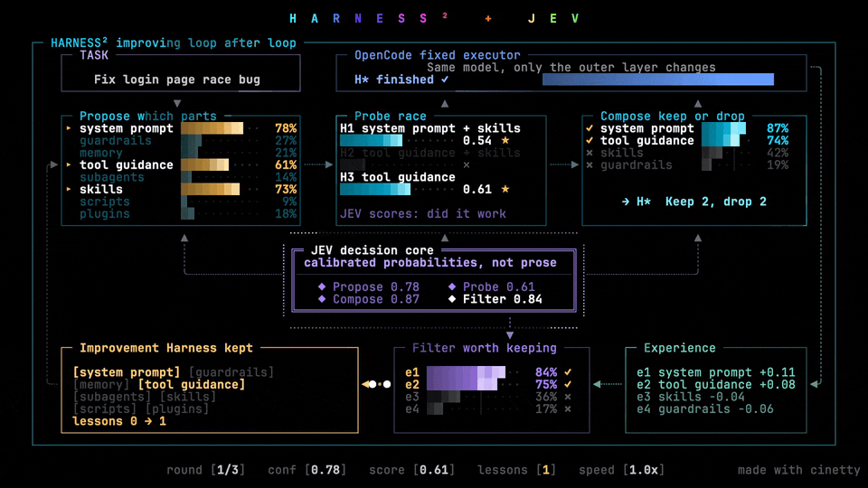Click the guardrails 27% row in Propose

(x=188, y=141)
